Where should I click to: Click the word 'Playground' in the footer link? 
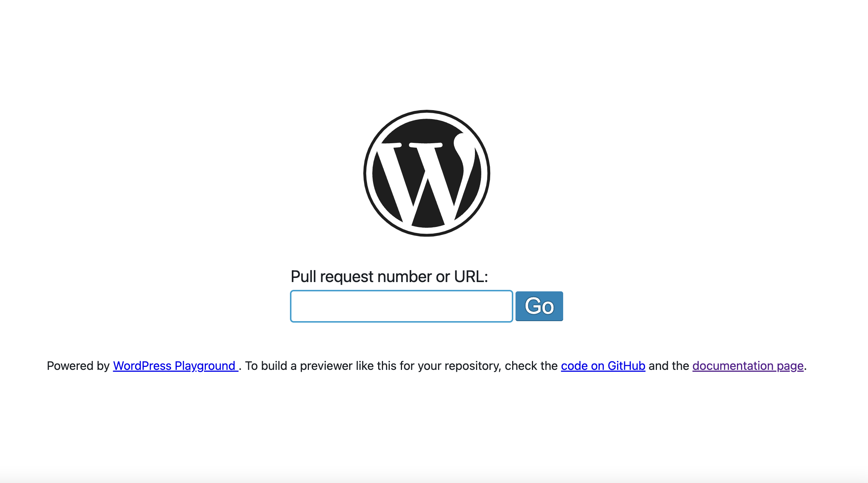[205, 366]
